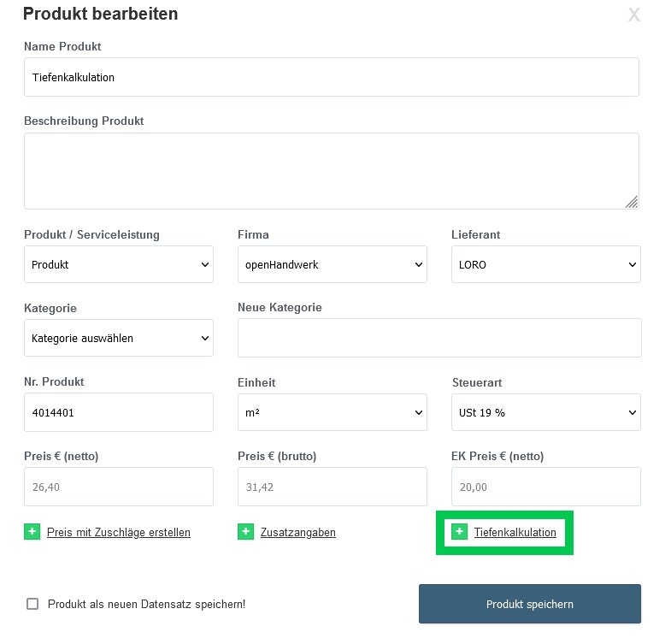
Task: Expand the Lieferant dropdown showing LORO
Action: [545, 264]
